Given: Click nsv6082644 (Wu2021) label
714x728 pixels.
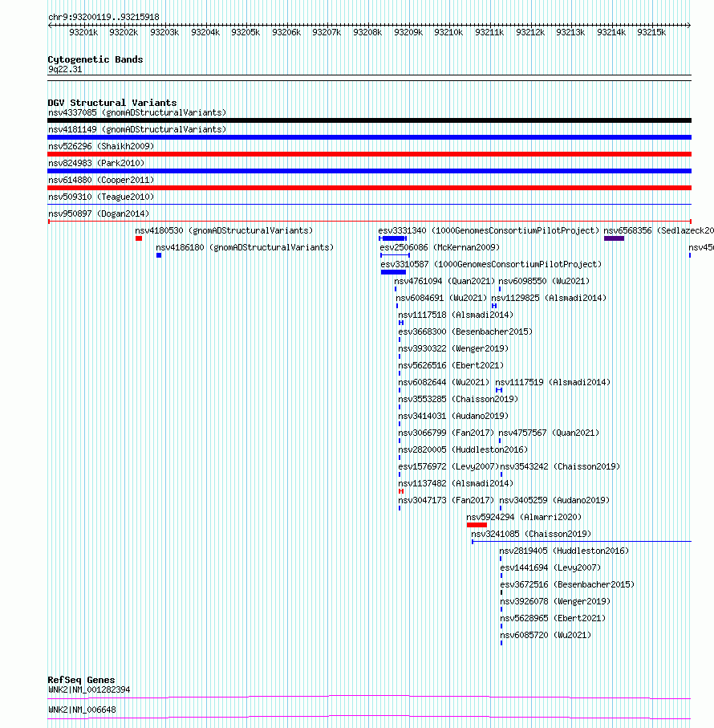Looking at the screenshot, I should [x=444, y=382].
